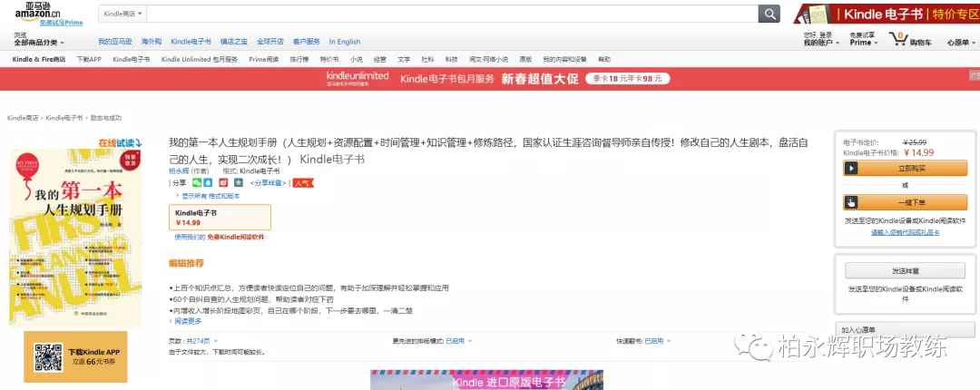The image size is (980, 390).
Task: Expand 显示所有 格式和版本
Action: coord(211,196)
